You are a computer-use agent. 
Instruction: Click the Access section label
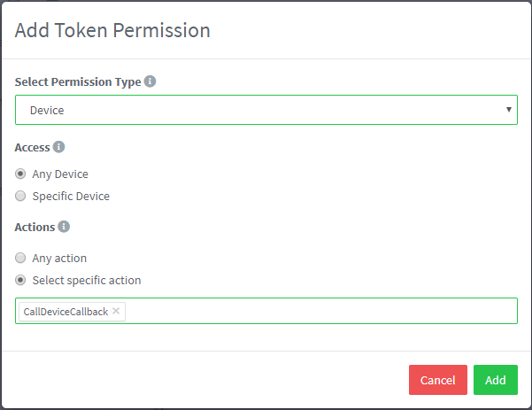32,148
